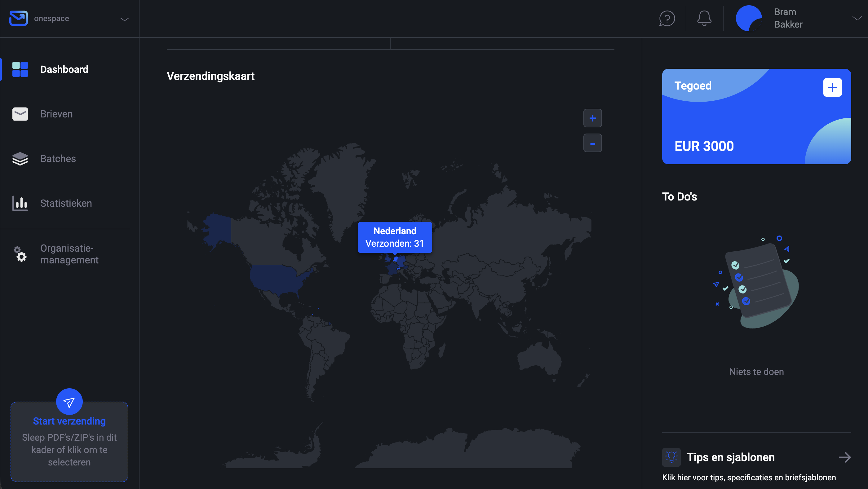Check notifications via the bell icon
The height and width of the screenshot is (489, 868).
704,18
